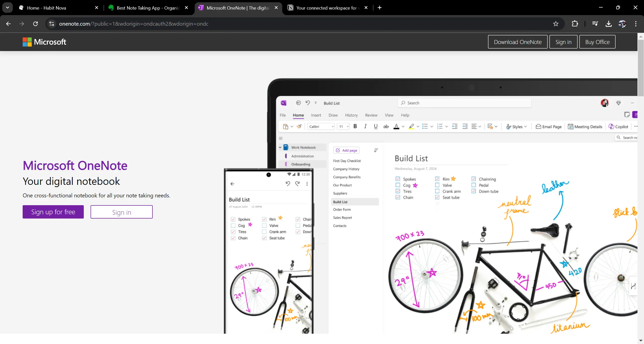The width and height of the screenshot is (644, 344).
Task: Open the Chrome profile avatar
Action: point(622,24)
